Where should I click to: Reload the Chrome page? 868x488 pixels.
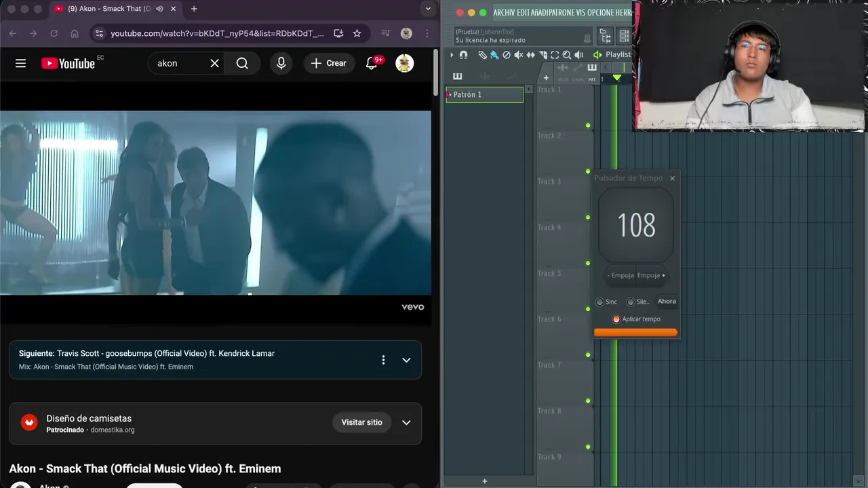54,33
